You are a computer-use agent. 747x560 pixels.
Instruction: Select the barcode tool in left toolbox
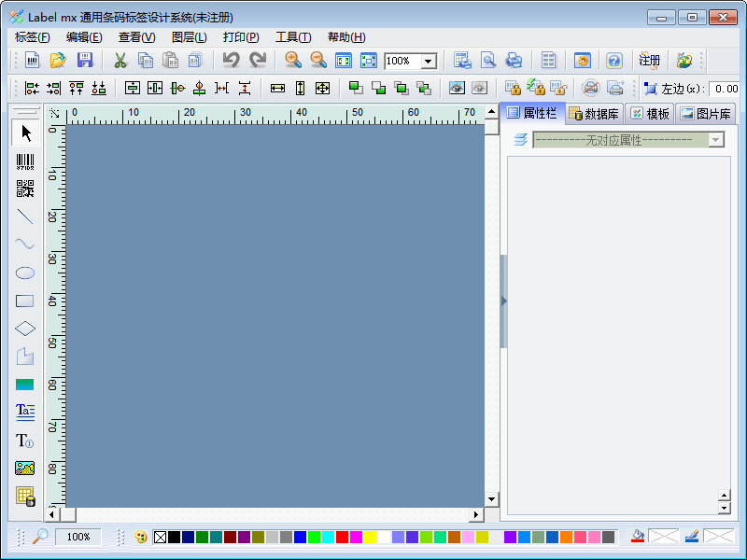tap(25, 161)
